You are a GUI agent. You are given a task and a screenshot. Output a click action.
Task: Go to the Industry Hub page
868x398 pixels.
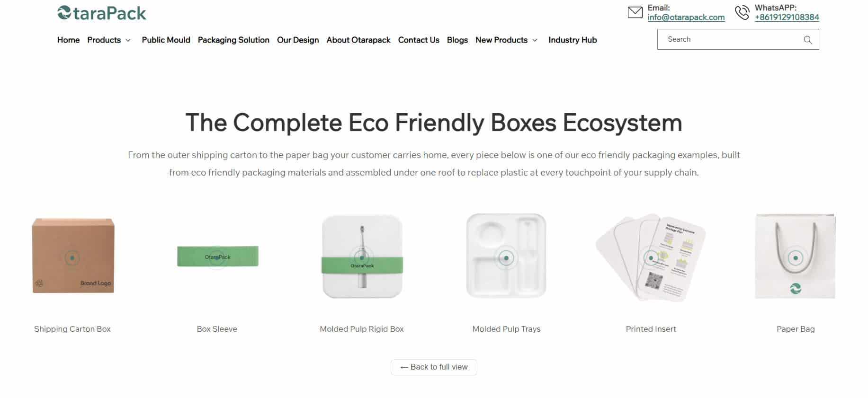pos(573,40)
